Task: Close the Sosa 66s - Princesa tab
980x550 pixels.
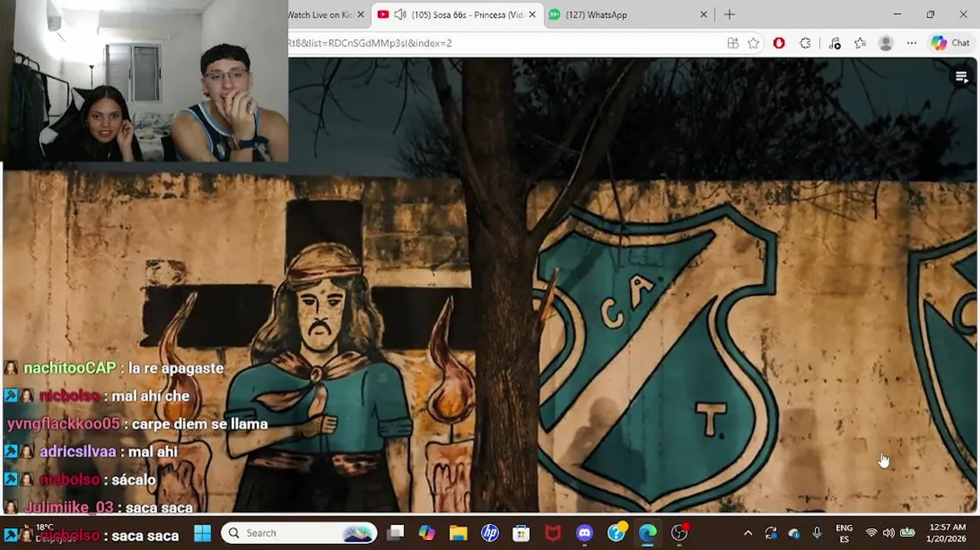Action: click(532, 15)
